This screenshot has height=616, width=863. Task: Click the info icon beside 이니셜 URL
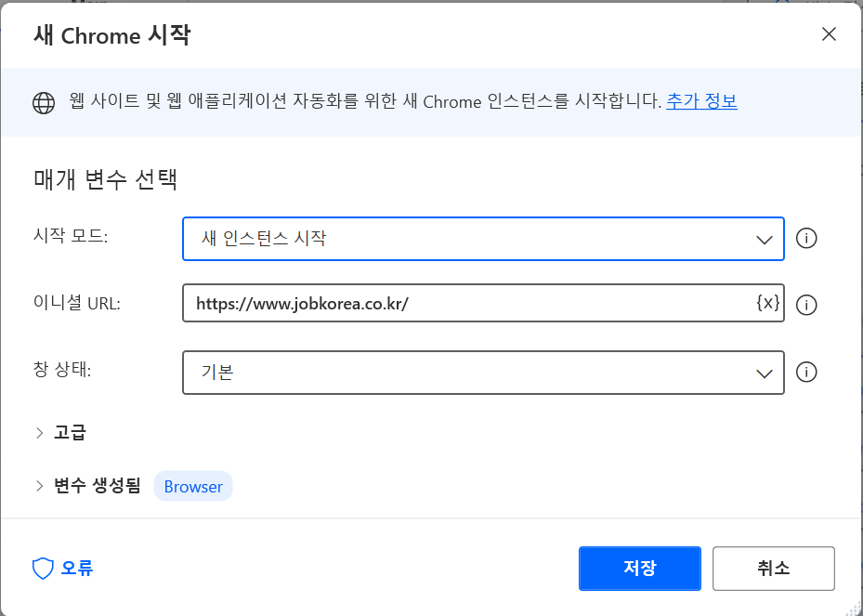point(805,305)
